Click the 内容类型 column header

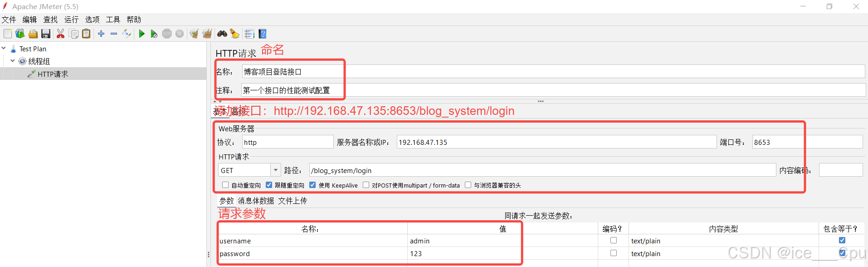pos(723,228)
